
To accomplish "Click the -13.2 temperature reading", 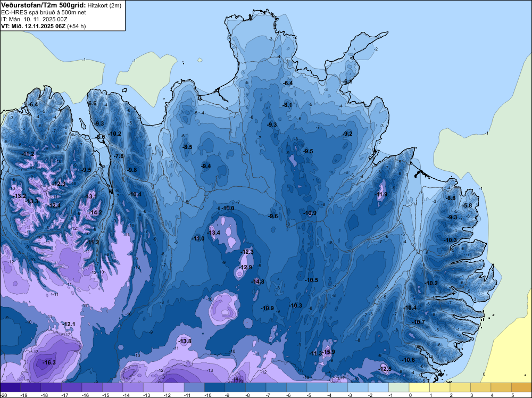I will [19, 196].
